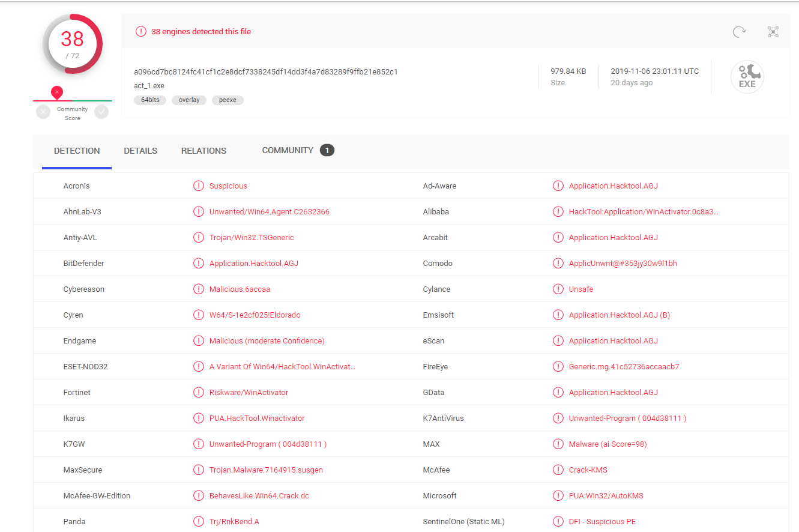
Task: Click the warning icon in Antiy-AVL row
Action: click(199, 237)
